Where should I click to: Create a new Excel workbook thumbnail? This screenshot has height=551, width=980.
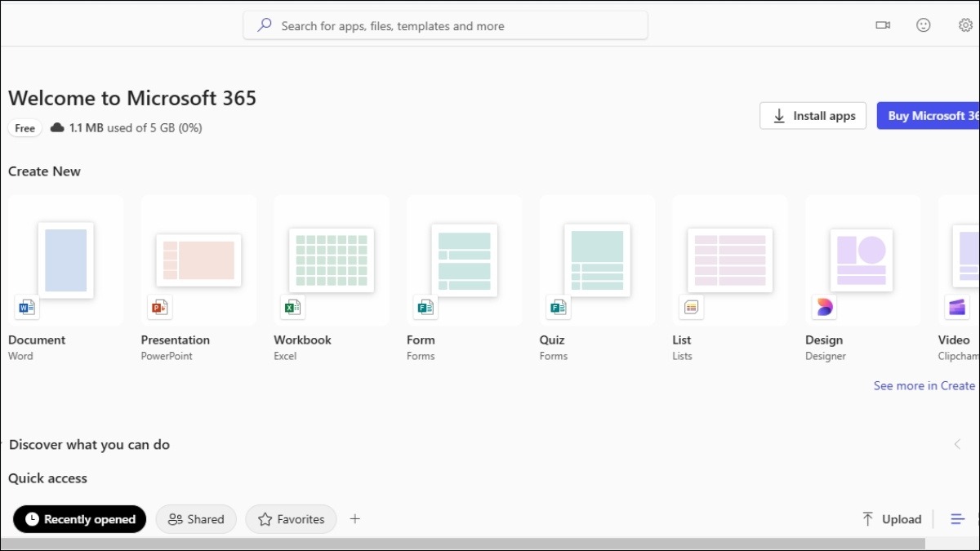click(332, 260)
